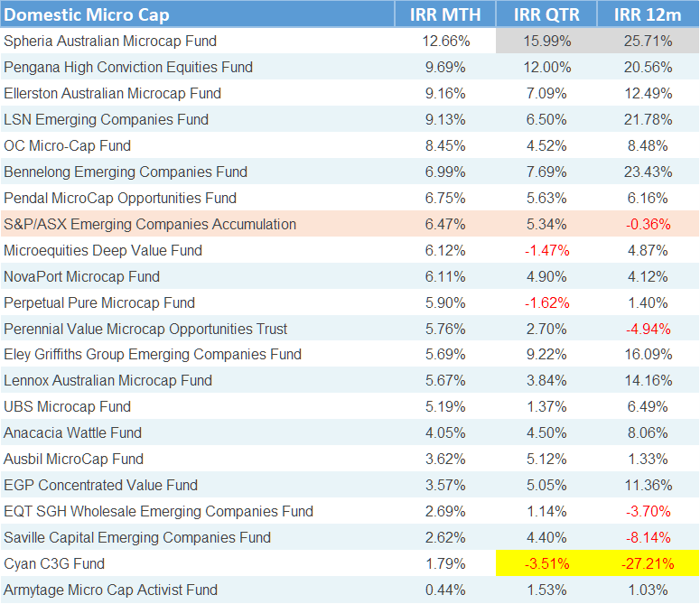Select the 6.75% monthly value
Screen dimensions: 700x604
445,198
